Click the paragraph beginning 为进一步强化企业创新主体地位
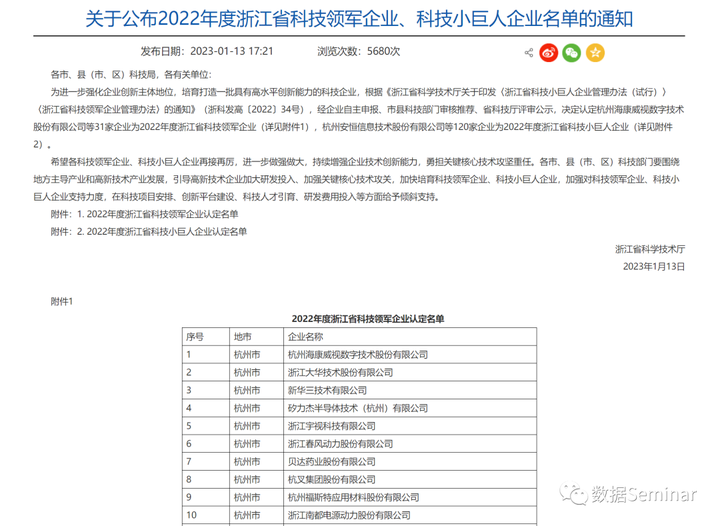This screenshot has width=720, height=526. [x=359, y=118]
